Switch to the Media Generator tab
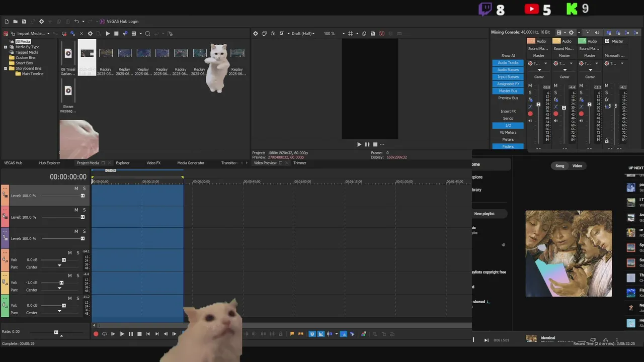This screenshot has height=362, width=644. (191, 163)
